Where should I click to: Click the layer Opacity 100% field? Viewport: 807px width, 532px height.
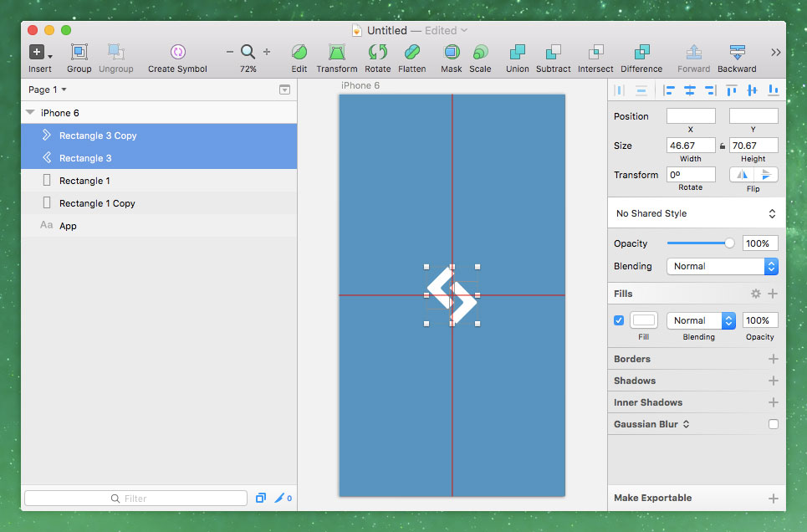pos(759,243)
